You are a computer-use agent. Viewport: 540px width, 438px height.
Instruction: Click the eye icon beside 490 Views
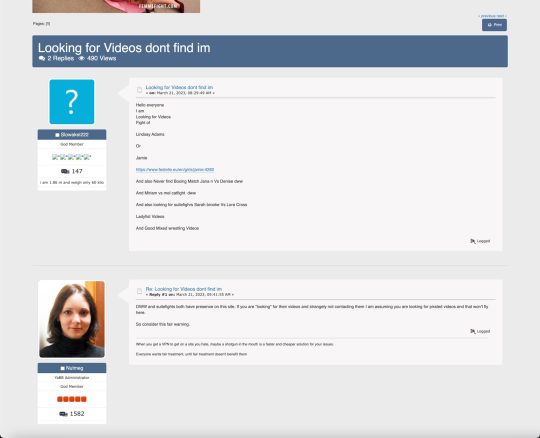click(81, 59)
